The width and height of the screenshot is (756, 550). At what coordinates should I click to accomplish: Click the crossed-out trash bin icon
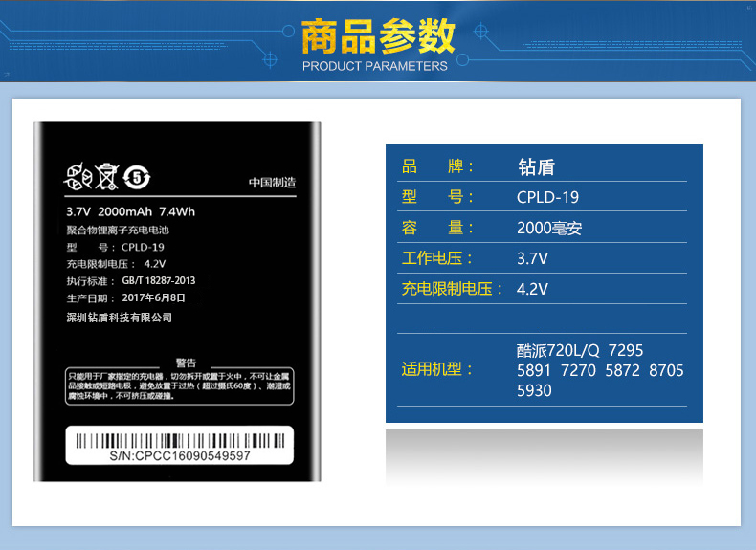(106, 177)
